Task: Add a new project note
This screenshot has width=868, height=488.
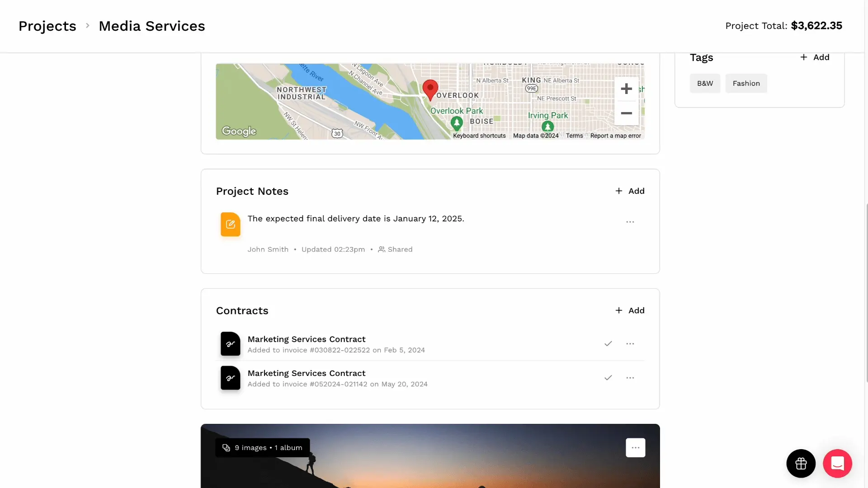Action: click(630, 191)
